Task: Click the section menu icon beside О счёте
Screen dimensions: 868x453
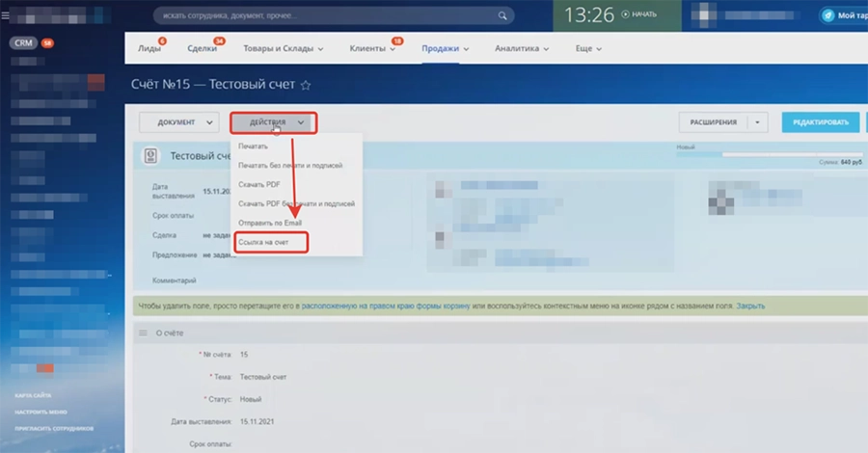Action: pos(142,333)
